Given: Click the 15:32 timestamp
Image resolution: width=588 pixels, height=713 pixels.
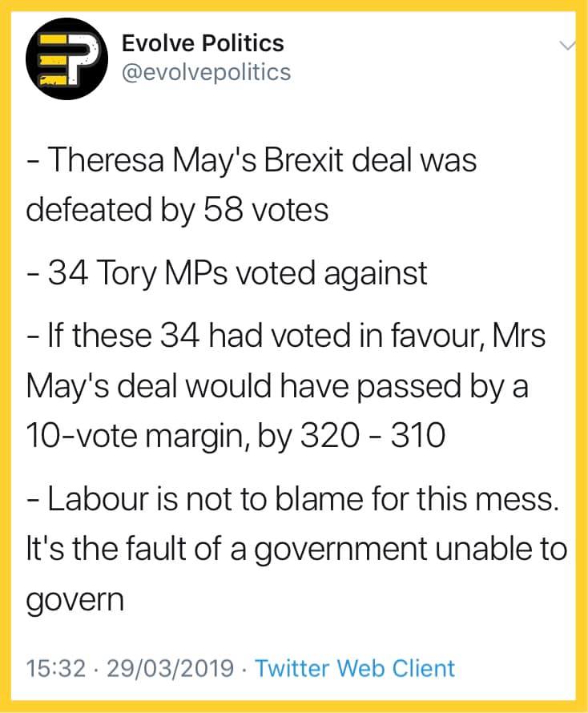Looking at the screenshot, I should [x=54, y=668].
